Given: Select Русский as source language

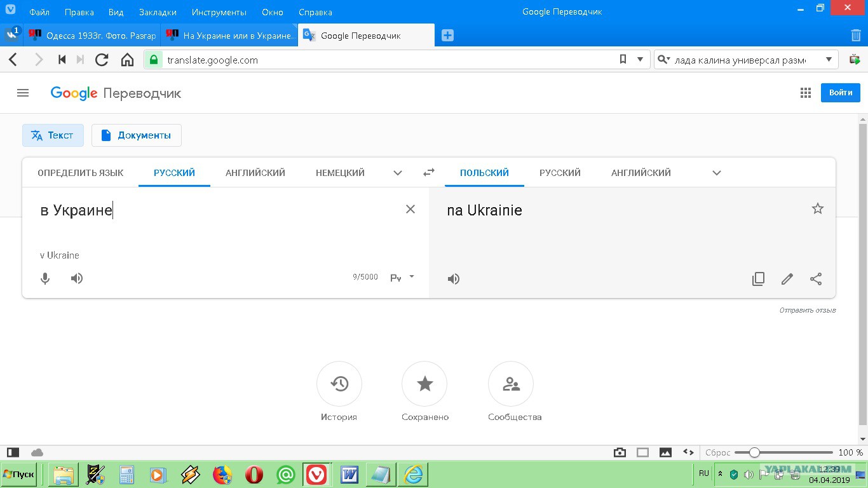Looking at the screenshot, I should [174, 173].
